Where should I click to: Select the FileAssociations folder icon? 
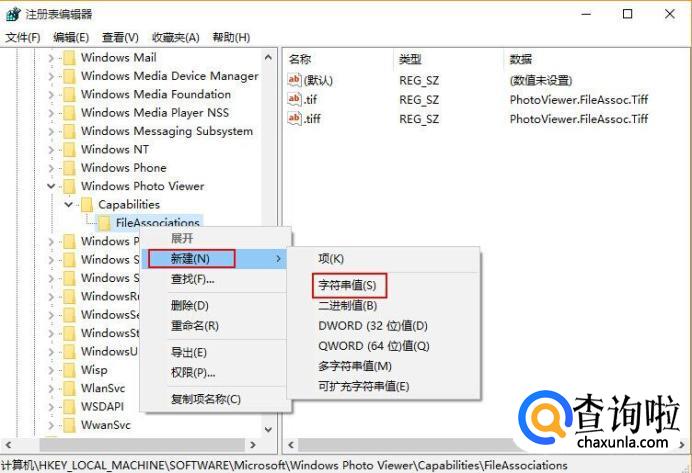pos(105,223)
